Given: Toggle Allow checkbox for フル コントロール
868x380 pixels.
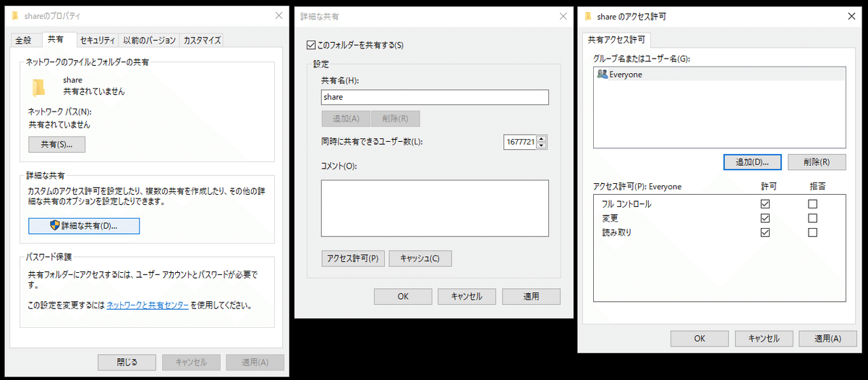Looking at the screenshot, I should 765,204.
